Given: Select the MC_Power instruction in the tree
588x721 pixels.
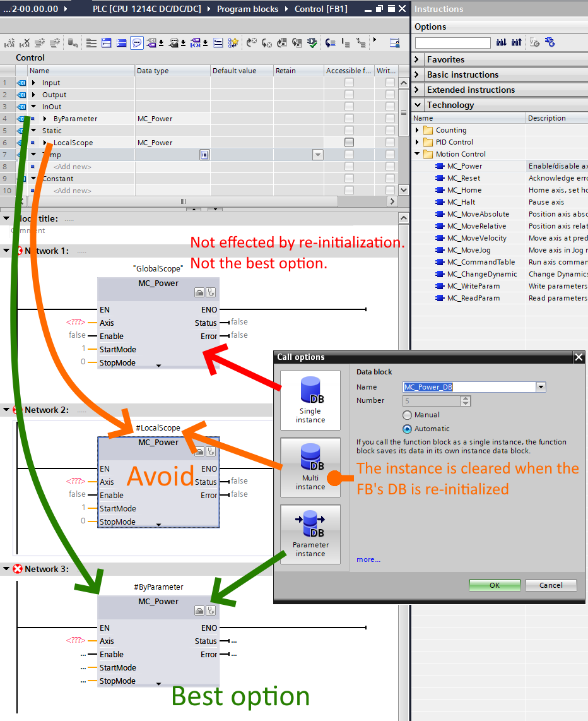Looking at the screenshot, I should [464, 166].
